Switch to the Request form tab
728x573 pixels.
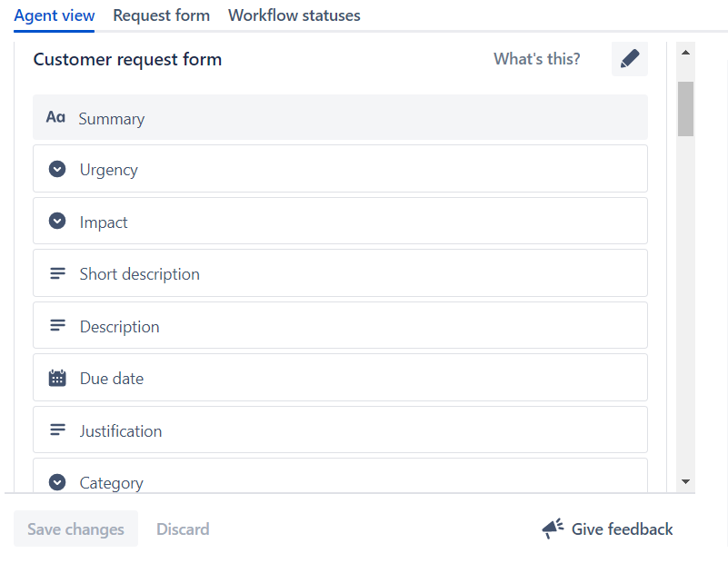[161, 15]
